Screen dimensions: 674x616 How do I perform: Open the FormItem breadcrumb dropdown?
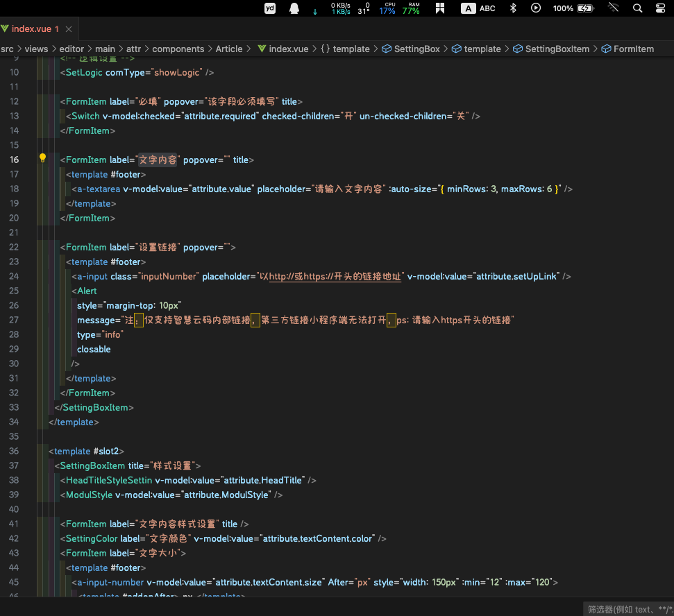click(x=633, y=49)
